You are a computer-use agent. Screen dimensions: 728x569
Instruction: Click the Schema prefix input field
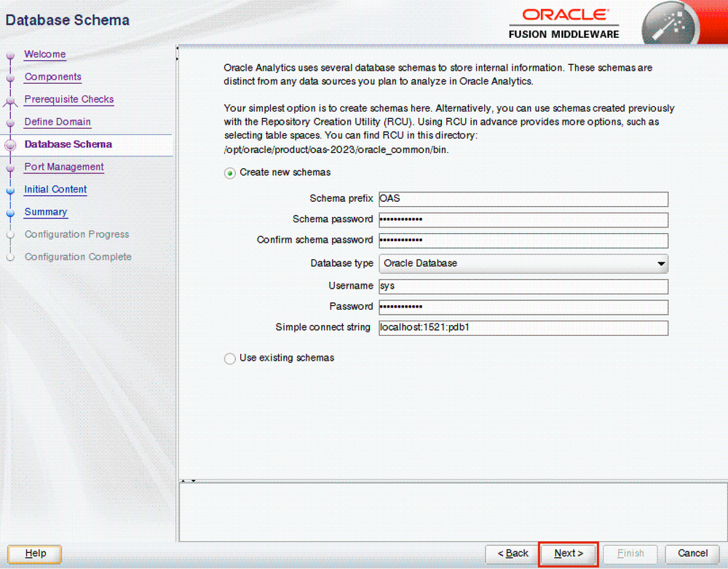click(x=523, y=199)
